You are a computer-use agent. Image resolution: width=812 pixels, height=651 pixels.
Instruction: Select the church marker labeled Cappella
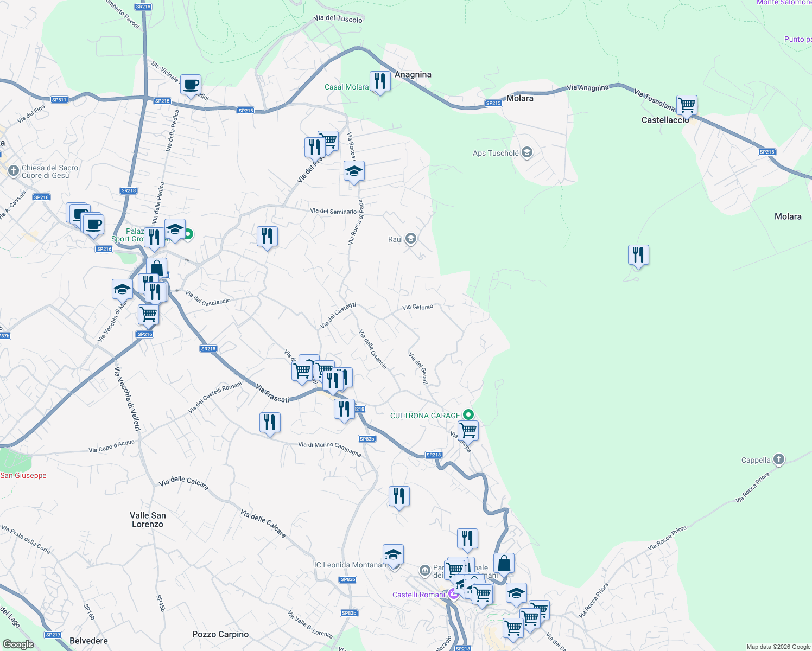coord(778,459)
